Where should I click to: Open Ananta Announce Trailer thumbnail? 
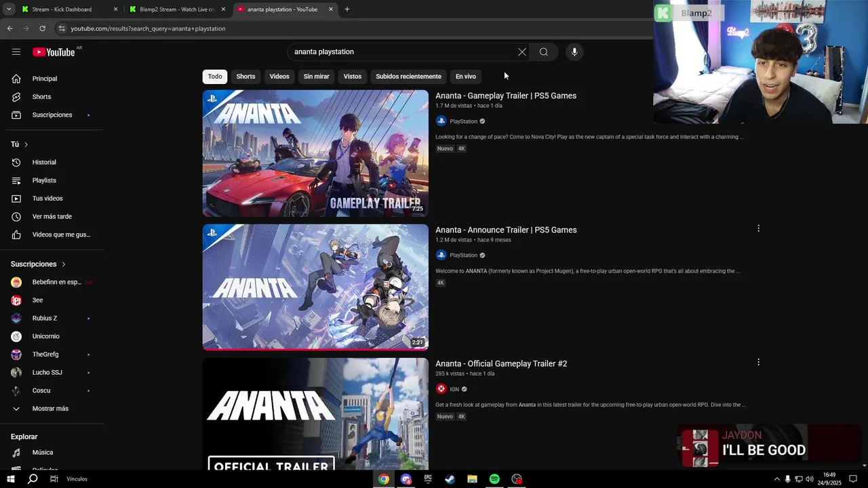pyautogui.click(x=315, y=287)
